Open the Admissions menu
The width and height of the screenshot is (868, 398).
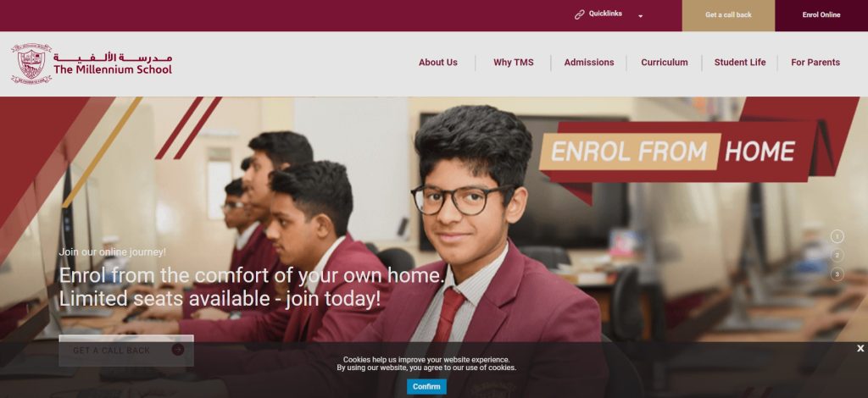click(x=589, y=63)
